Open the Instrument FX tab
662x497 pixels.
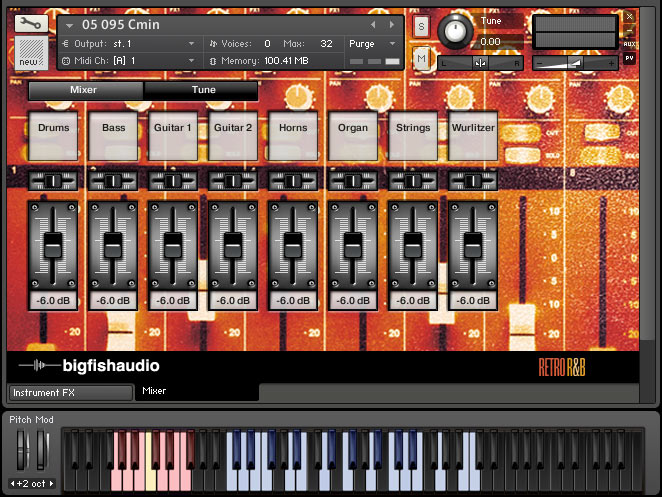click(71, 393)
